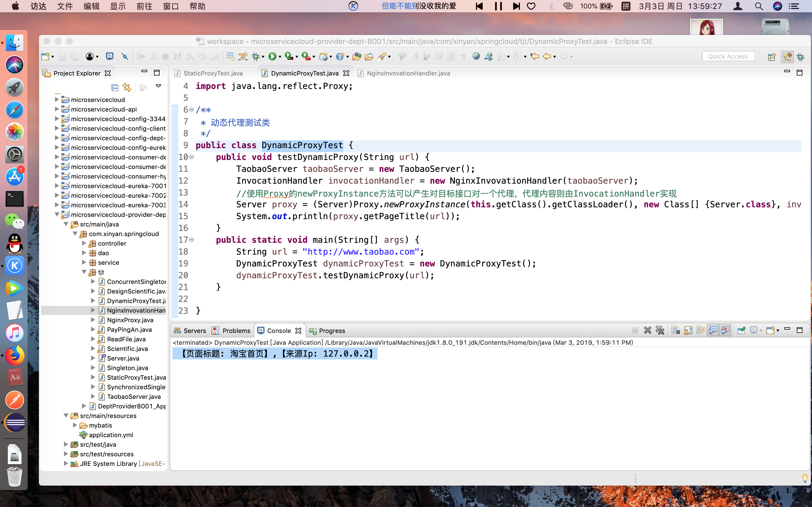The height and width of the screenshot is (507, 812).
Task: Click Collapse All in Project Explorer
Action: point(115,88)
